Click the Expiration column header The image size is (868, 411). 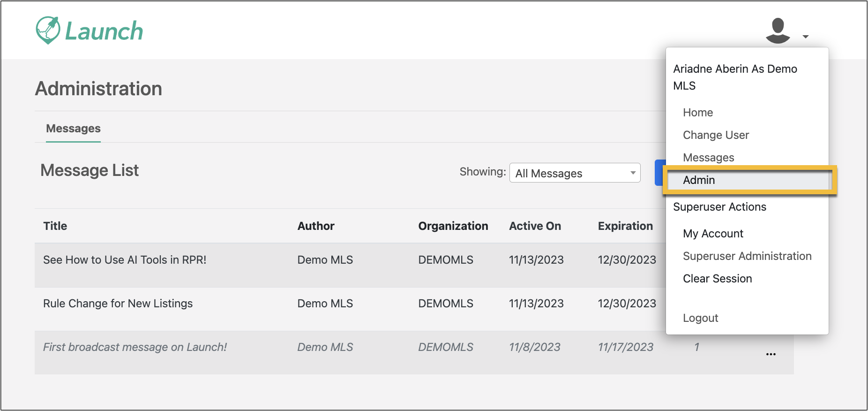pos(625,226)
